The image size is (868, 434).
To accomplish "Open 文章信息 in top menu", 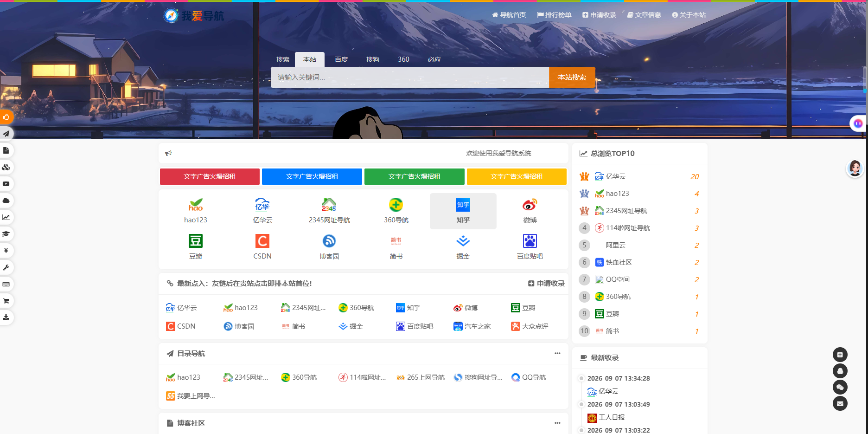I will pos(644,15).
